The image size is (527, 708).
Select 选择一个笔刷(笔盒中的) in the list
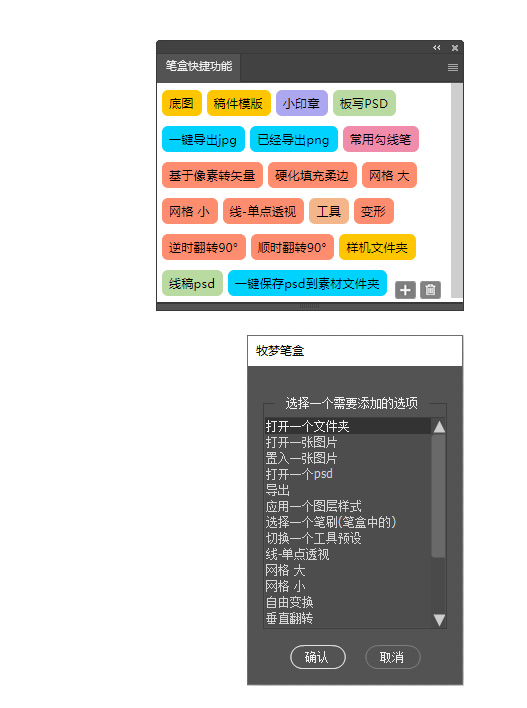[348, 522]
